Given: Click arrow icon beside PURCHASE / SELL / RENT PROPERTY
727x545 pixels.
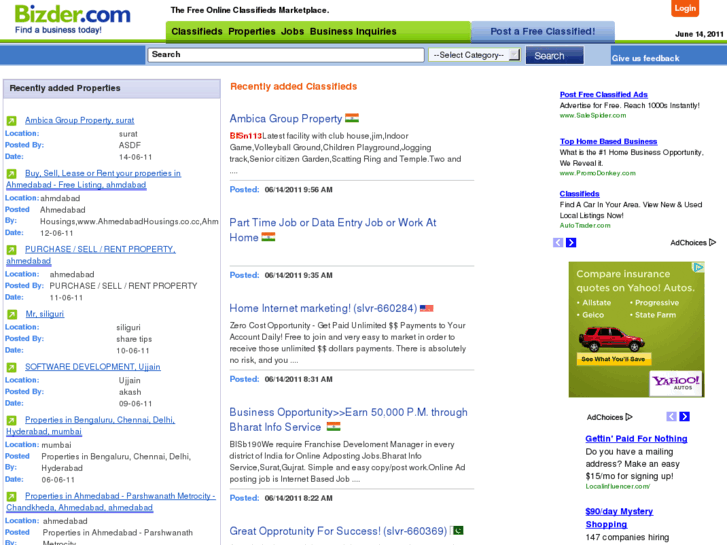Looking at the screenshot, I should tap(12, 250).
